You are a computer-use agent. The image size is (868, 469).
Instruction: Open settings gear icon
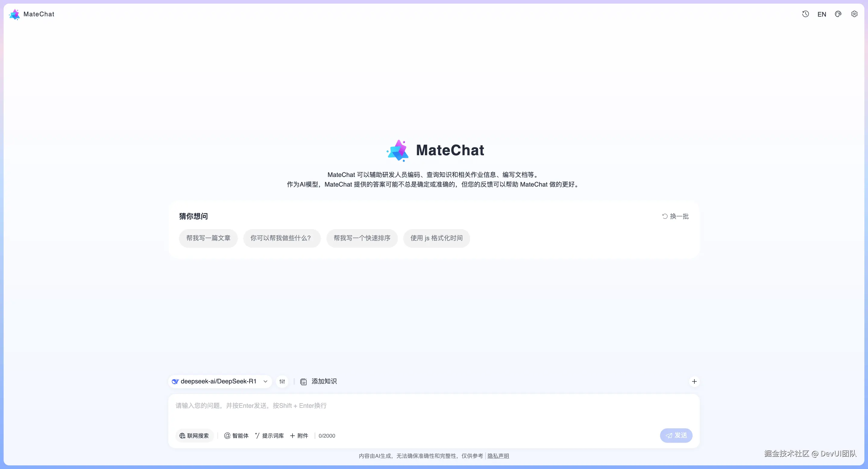(854, 14)
